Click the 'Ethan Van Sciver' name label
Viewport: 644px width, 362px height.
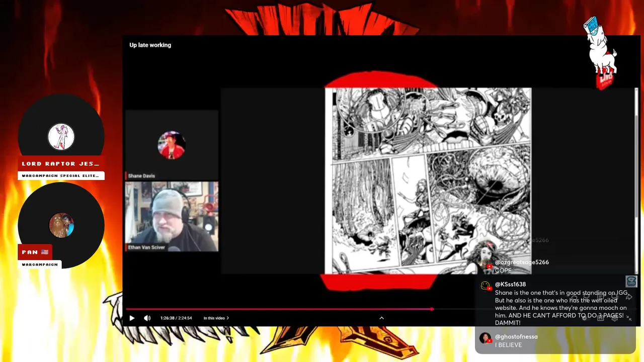point(146,247)
